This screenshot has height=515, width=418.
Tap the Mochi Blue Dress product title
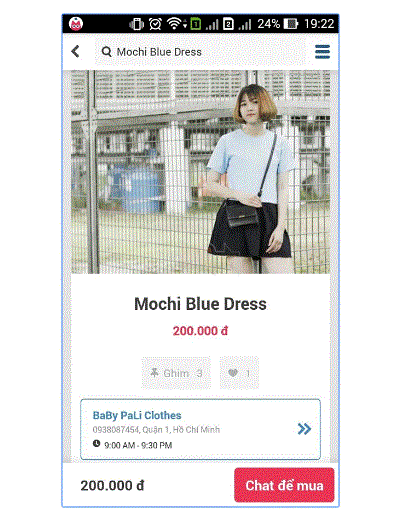(x=200, y=304)
